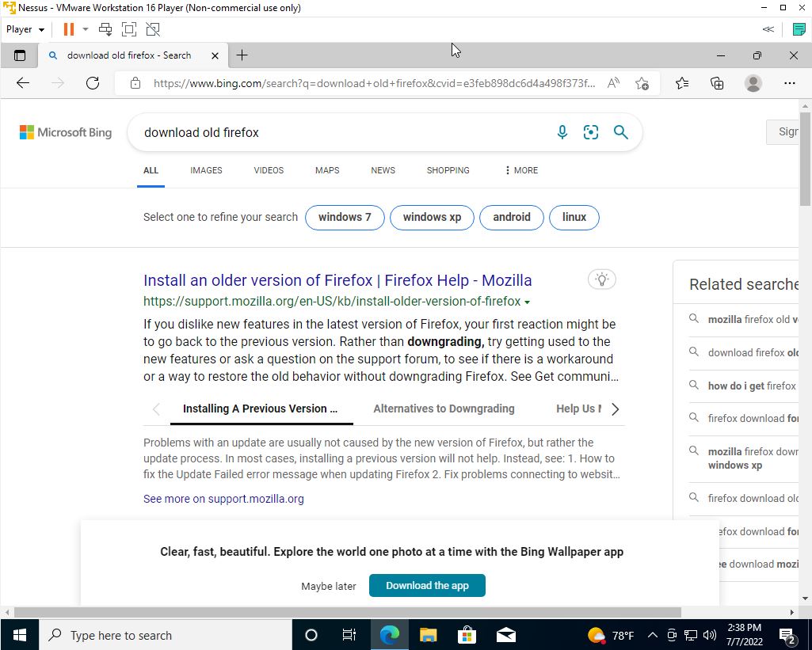Click the page vertical scrollbar thumb
This screenshot has height=650, width=812.
[x=805, y=158]
